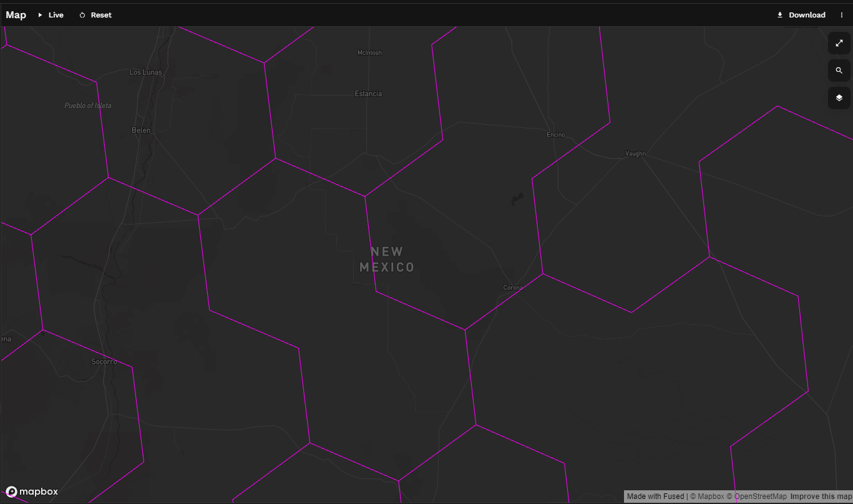Screen dimensions: 853x504
Task: Select the Encino town label
Action: (x=556, y=135)
